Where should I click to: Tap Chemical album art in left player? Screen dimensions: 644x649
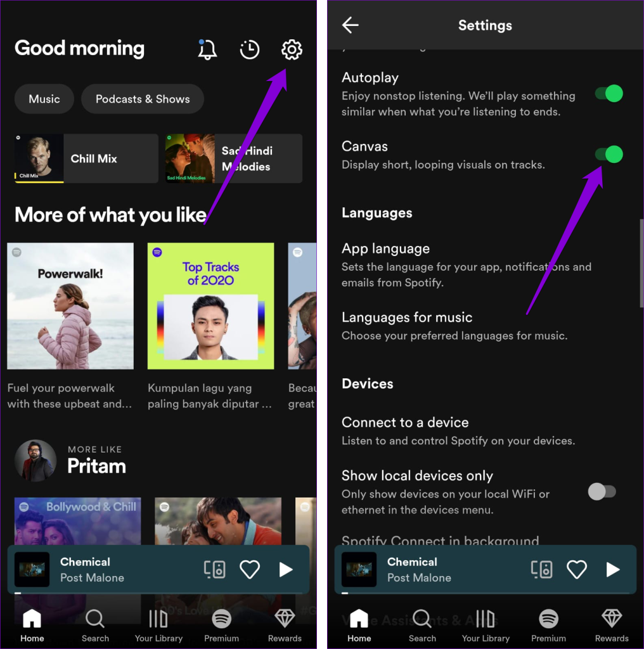coord(32,569)
